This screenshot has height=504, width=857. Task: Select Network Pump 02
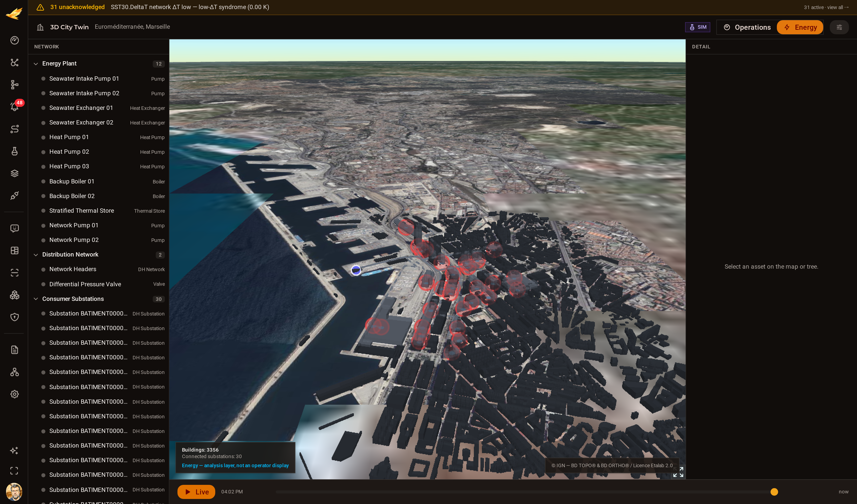pyautogui.click(x=99, y=240)
